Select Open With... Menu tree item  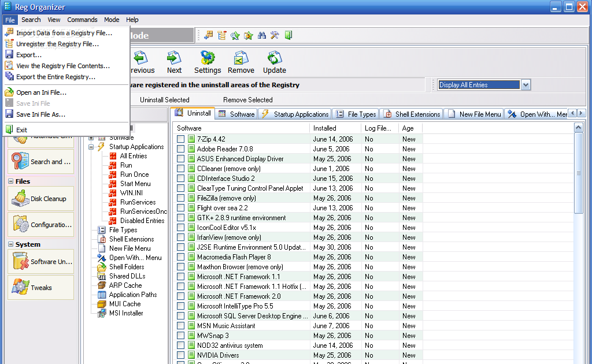click(135, 258)
